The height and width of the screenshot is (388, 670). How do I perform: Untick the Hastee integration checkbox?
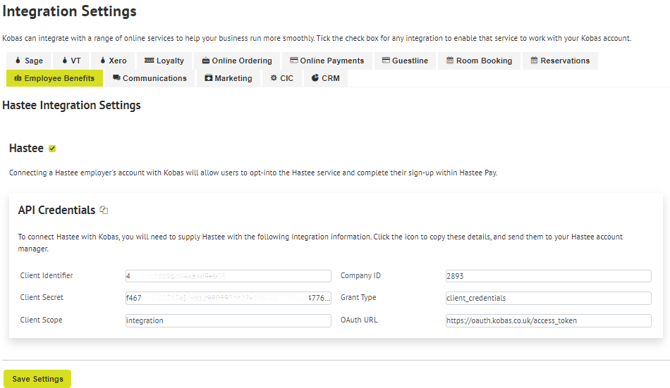pyautogui.click(x=52, y=148)
